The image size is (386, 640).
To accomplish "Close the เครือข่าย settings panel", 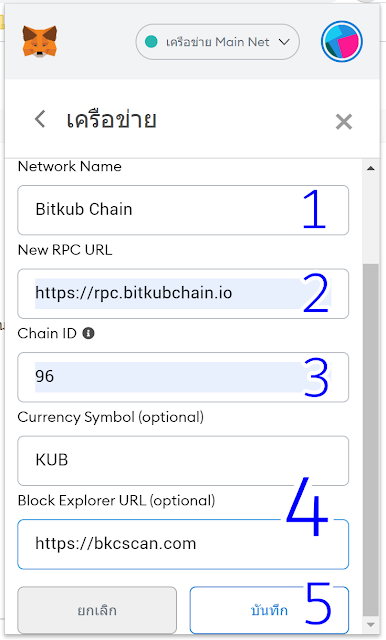I will (344, 121).
